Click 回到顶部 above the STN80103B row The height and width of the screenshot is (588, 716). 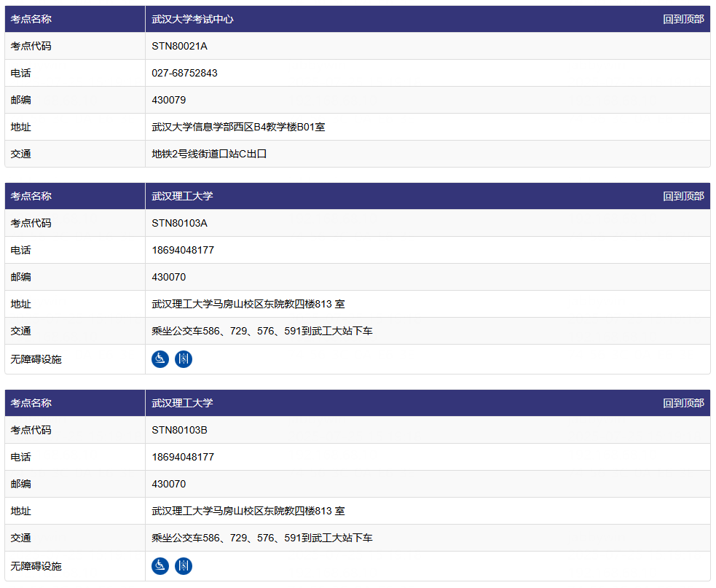(x=683, y=404)
